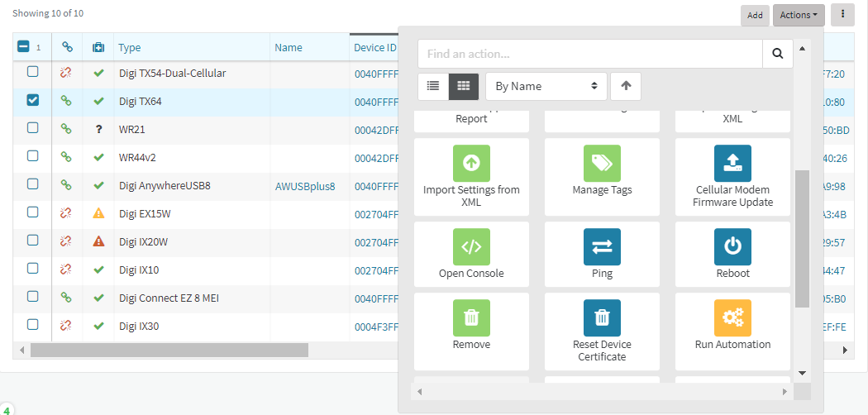This screenshot has height=415, width=868.
Task: Reverse sort order with the arrow button
Action: 626,86
